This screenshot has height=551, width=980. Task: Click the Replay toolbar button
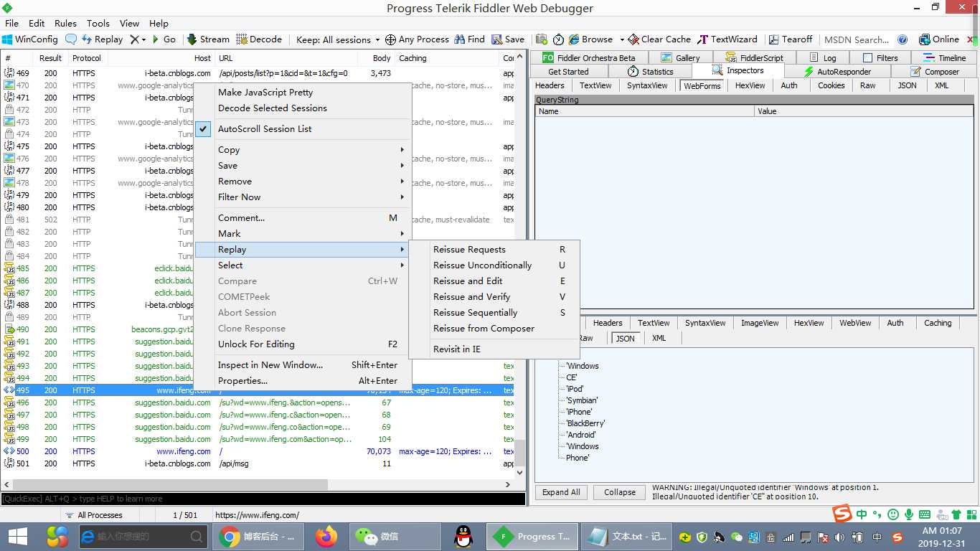(102, 39)
